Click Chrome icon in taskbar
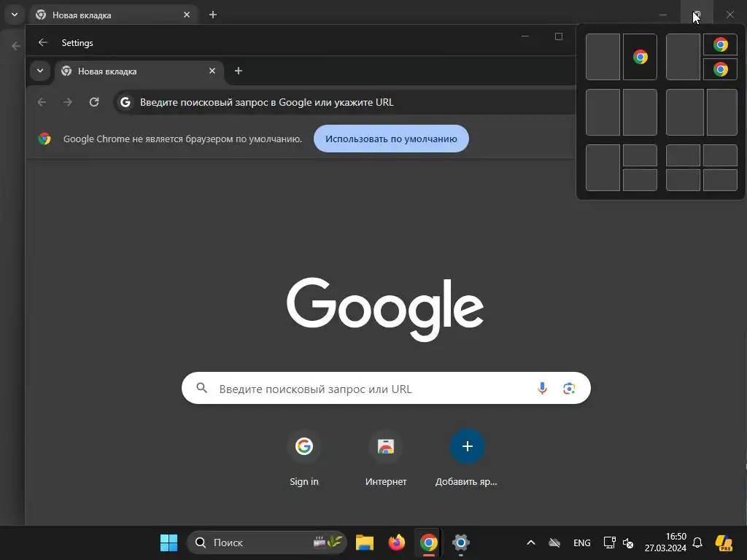The height and width of the screenshot is (560, 747). pyautogui.click(x=429, y=542)
